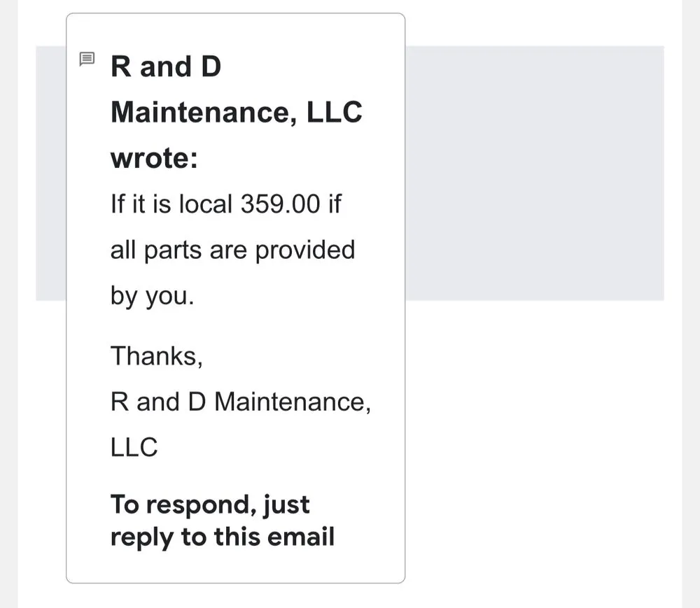
Task: Select the "all parts are provided" line
Action: [x=232, y=250]
